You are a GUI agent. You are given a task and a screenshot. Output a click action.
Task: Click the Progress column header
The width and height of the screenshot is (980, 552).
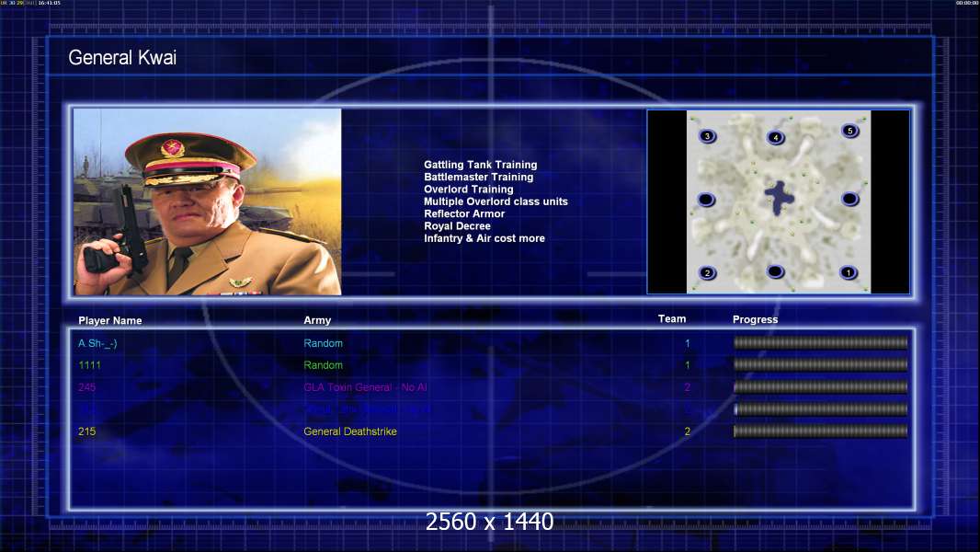755,319
